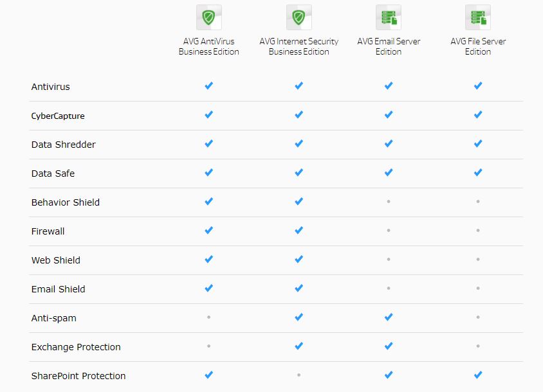This screenshot has height=392, width=543.
Task: Click the Anti-spam checkmark under Email Server Edition
Action: (x=389, y=317)
